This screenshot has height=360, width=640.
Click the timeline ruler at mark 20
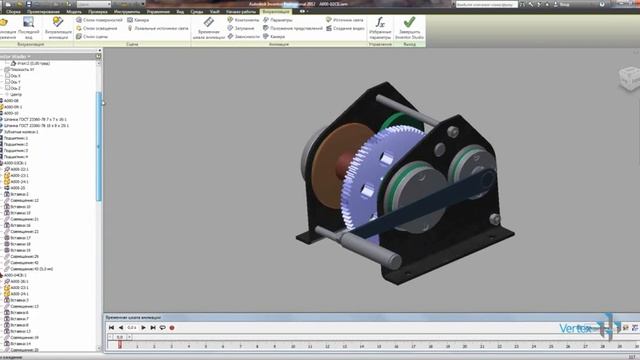click(x=465, y=346)
